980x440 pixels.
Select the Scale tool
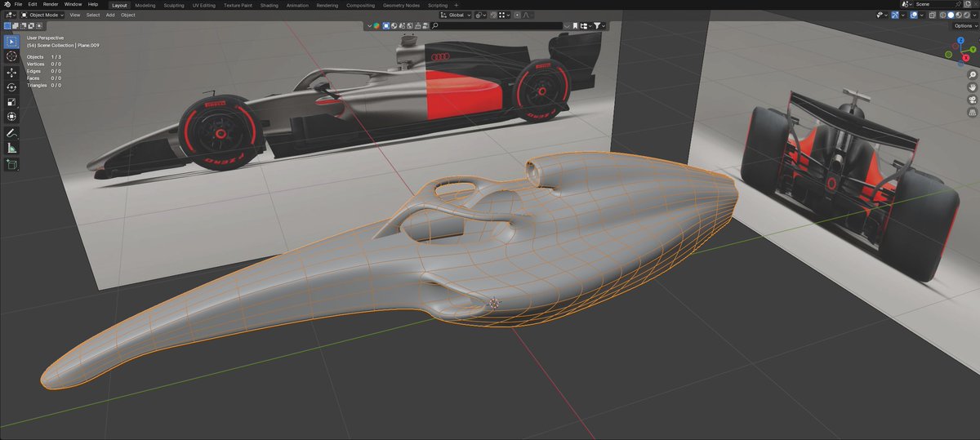click(12, 102)
